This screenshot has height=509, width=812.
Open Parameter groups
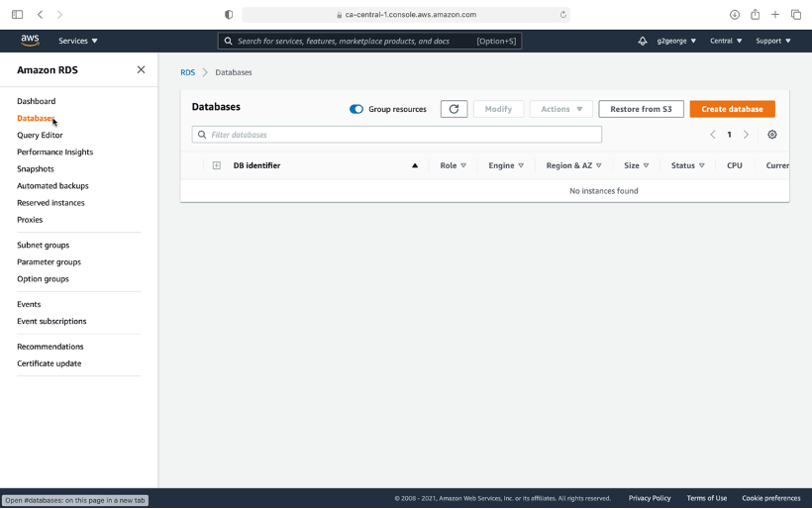[x=50, y=262]
